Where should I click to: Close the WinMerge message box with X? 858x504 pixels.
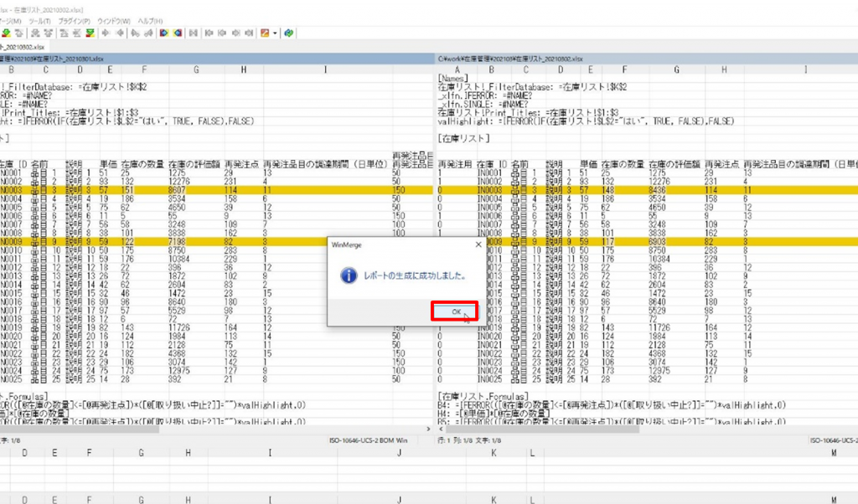pos(478,244)
